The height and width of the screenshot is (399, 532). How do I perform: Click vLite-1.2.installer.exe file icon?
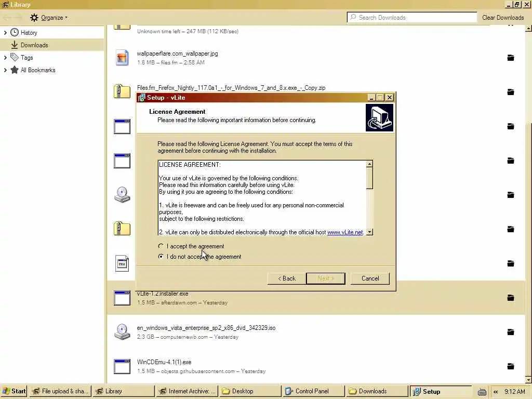point(122,298)
